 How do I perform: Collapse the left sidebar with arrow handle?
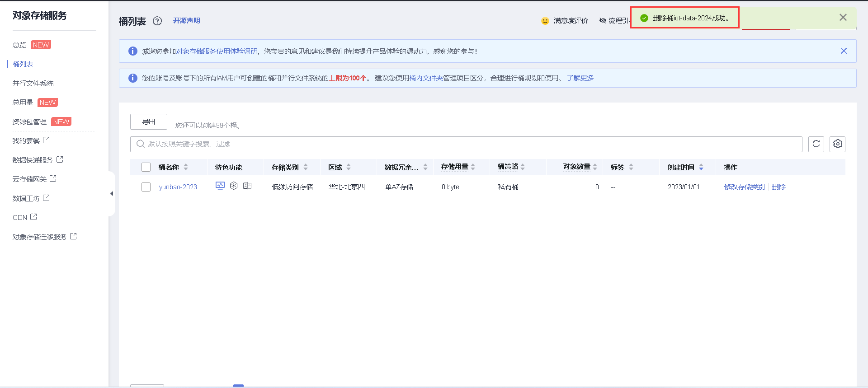pyautogui.click(x=111, y=194)
